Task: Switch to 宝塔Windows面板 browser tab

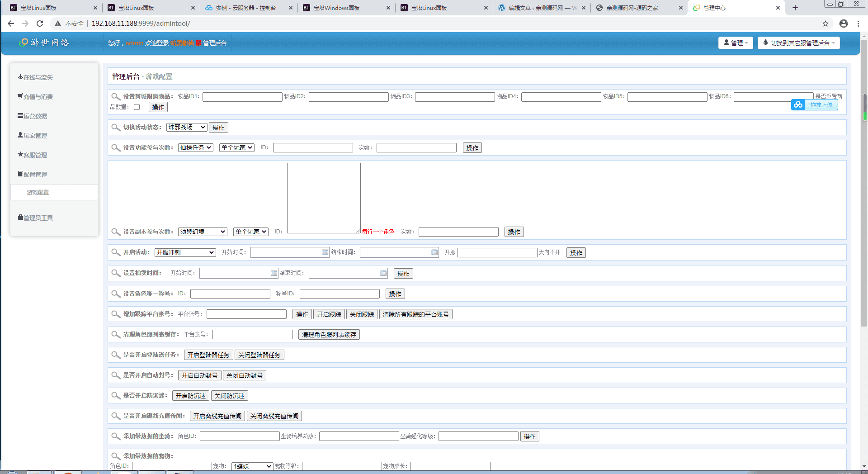Action: [346, 8]
